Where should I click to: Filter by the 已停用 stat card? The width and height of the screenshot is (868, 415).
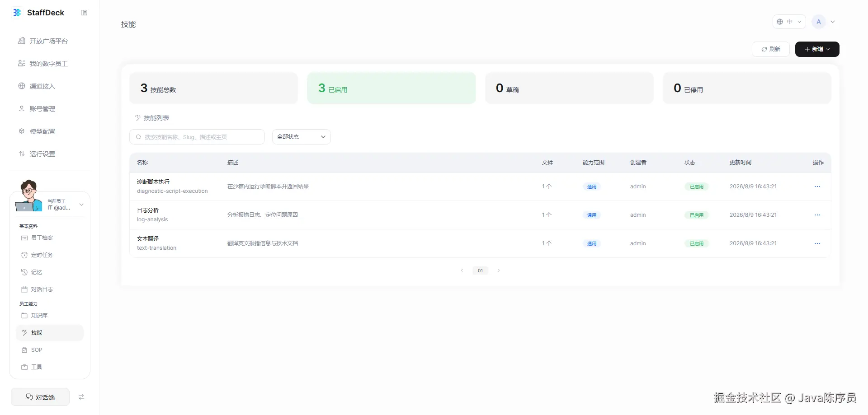click(x=747, y=88)
